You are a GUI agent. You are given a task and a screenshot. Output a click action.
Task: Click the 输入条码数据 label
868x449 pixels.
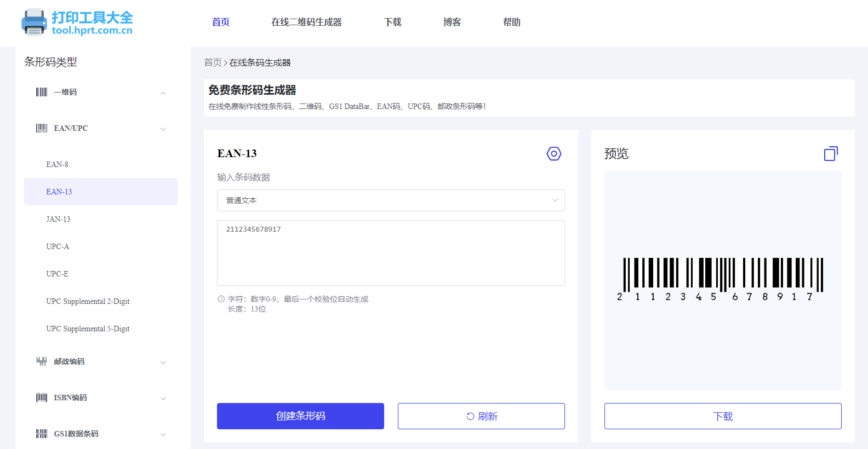tap(243, 177)
